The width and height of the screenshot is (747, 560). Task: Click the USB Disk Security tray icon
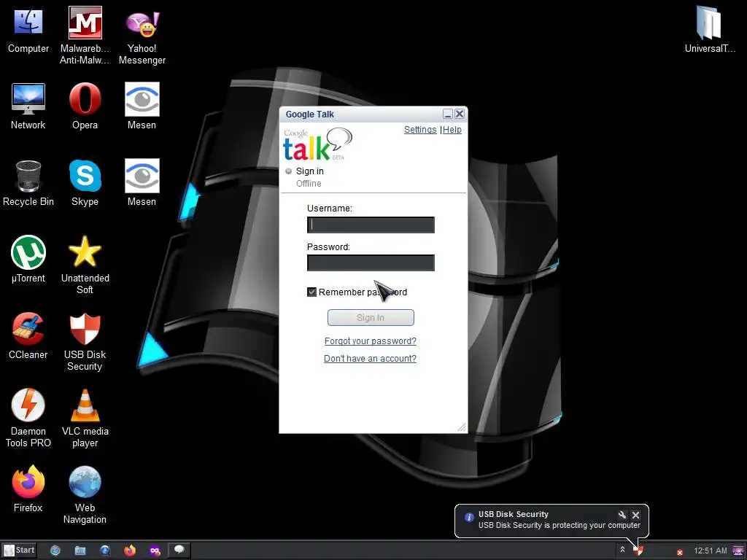[x=639, y=551]
